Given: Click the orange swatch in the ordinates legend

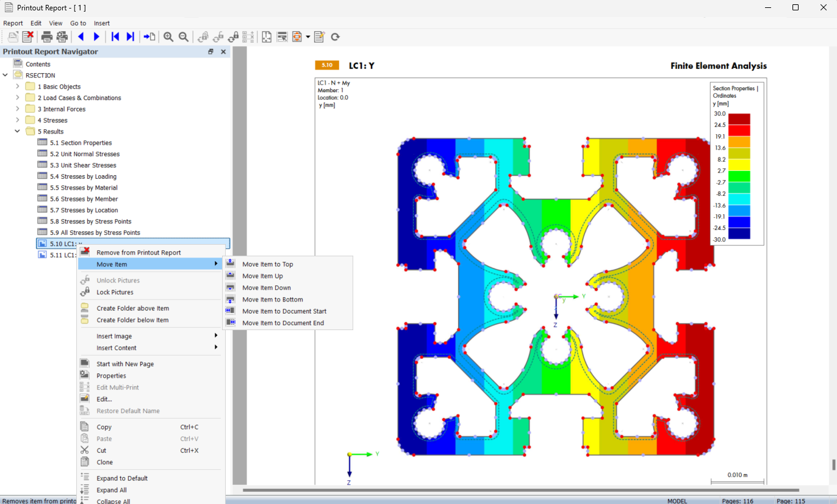Looking at the screenshot, I should (x=739, y=142).
